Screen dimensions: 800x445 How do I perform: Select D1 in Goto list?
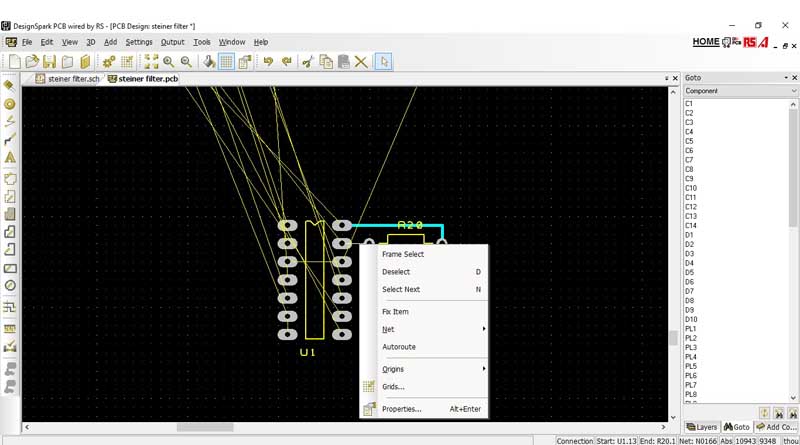[689, 235]
